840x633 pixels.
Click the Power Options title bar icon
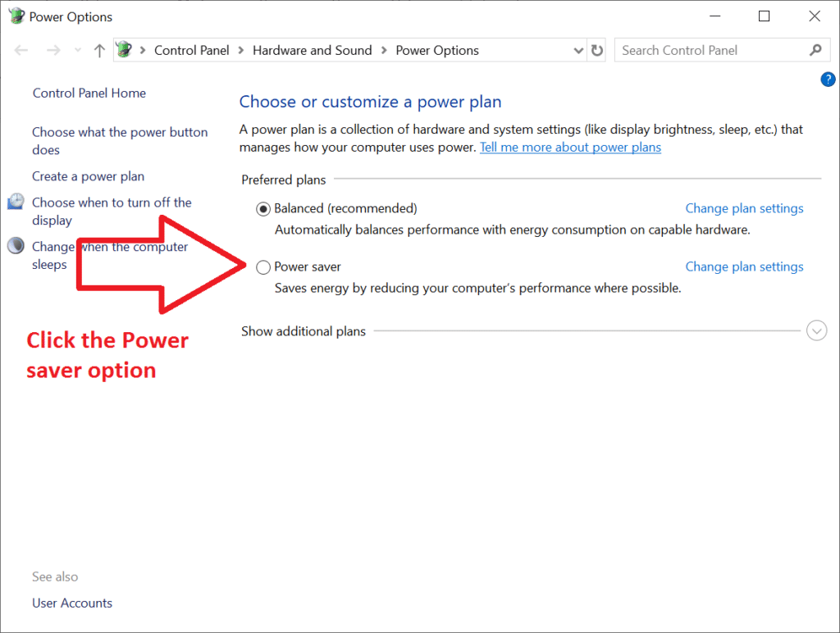click(16, 16)
